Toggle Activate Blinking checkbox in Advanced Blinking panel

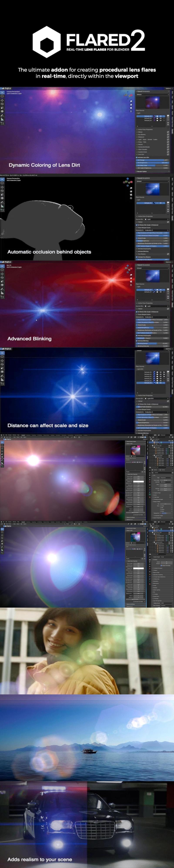coord(137,341)
